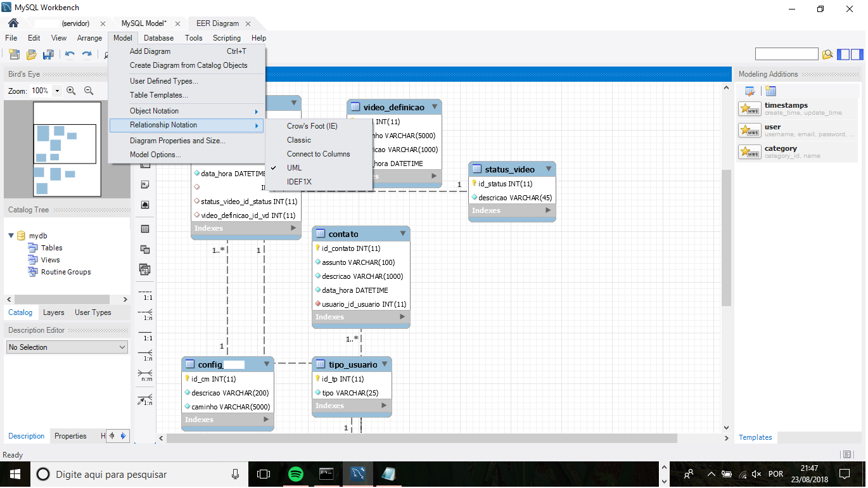Collapse the contato table header arrow

click(x=403, y=234)
